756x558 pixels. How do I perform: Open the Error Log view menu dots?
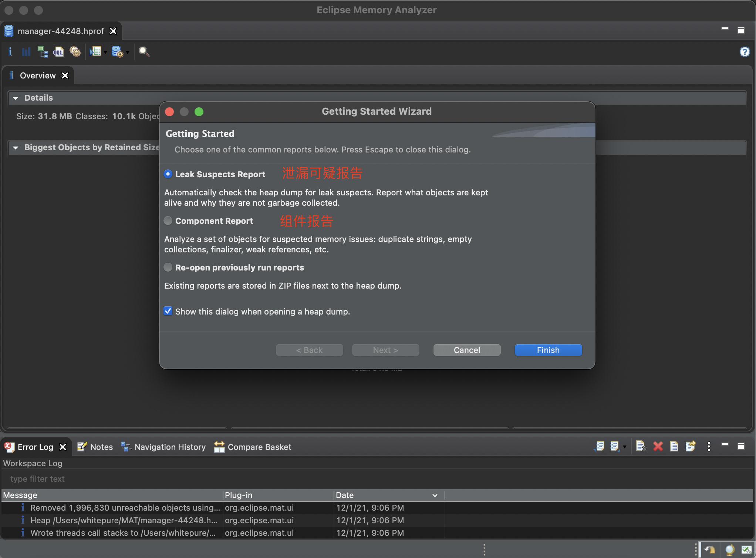tap(709, 446)
